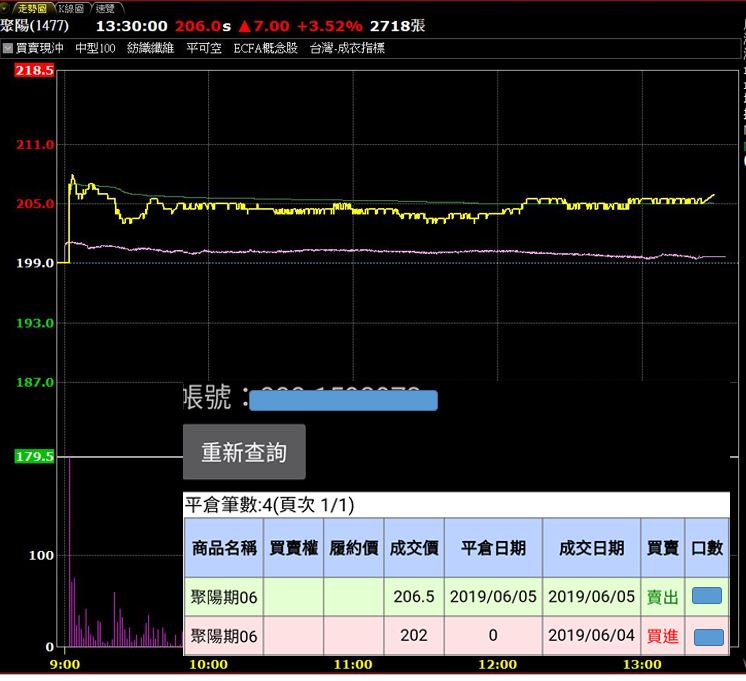Select 聚陽期06 in the 賣出 row

224,597
